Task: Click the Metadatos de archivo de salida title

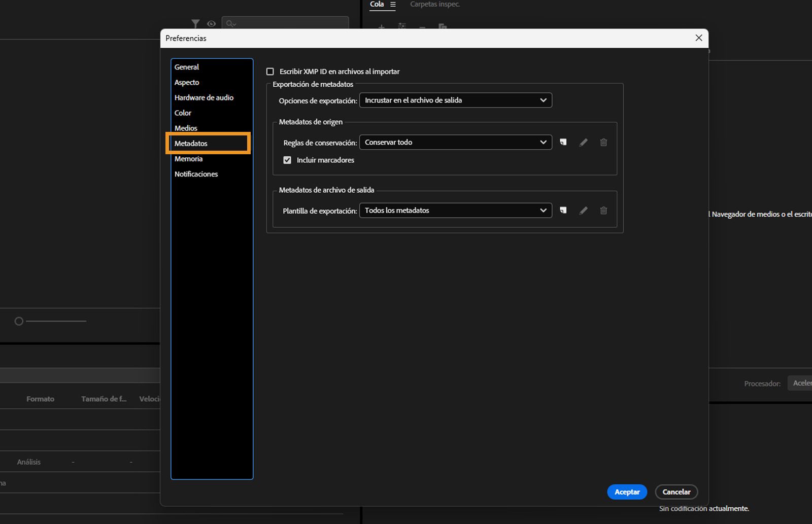Action: point(326,190)
